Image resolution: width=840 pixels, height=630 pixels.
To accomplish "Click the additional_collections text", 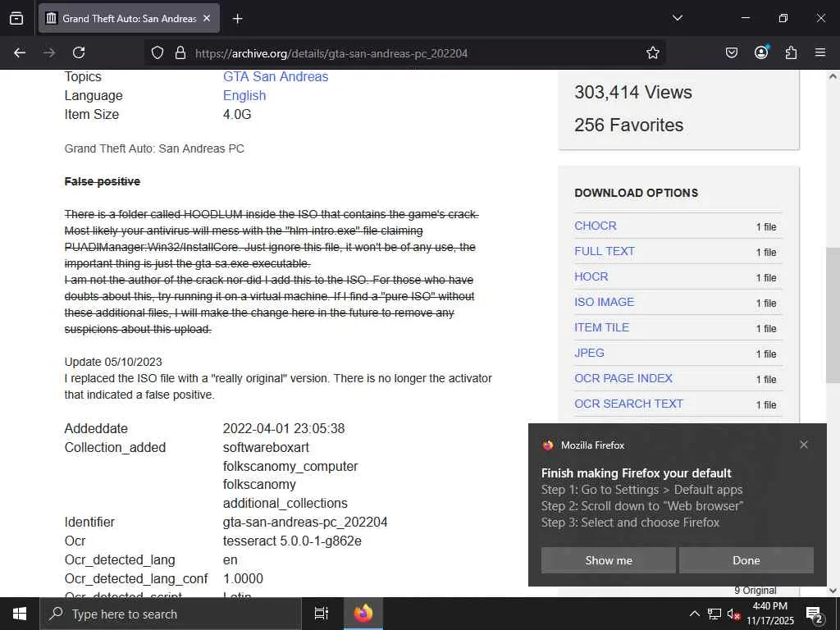I will coord(285,503).
